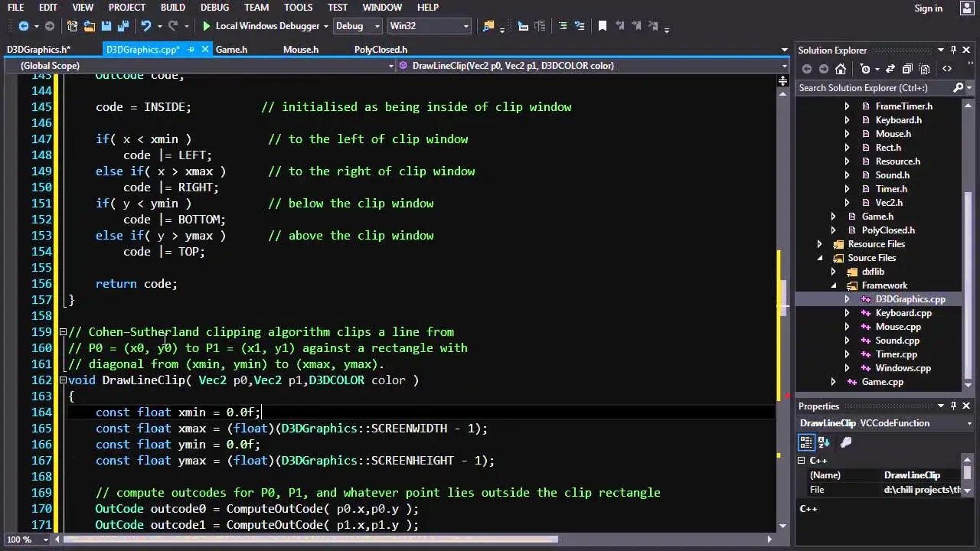This screenshot has width=980, height=551.
Task: Click the Open File toolbar icon
Action: [x=90, y=26]
